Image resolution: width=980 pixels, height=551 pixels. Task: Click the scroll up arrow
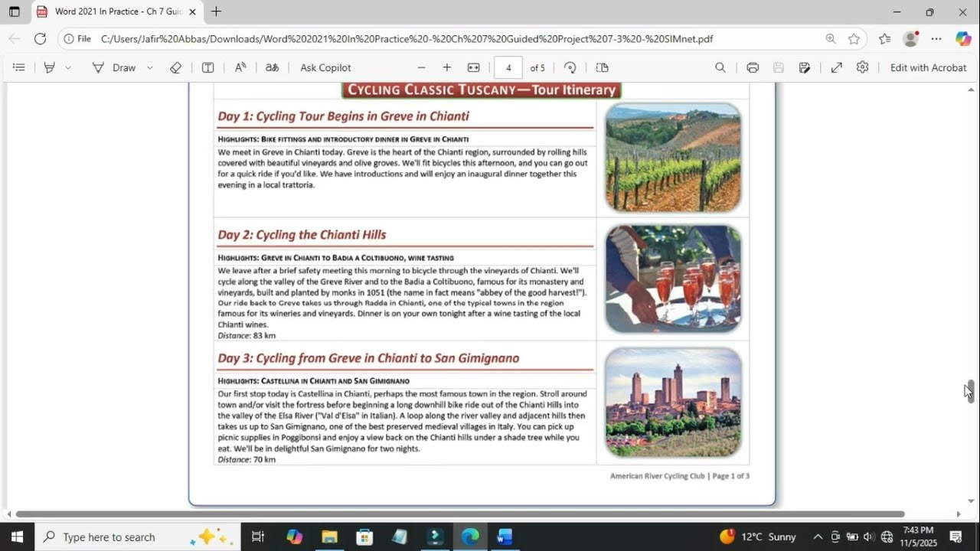970,90
